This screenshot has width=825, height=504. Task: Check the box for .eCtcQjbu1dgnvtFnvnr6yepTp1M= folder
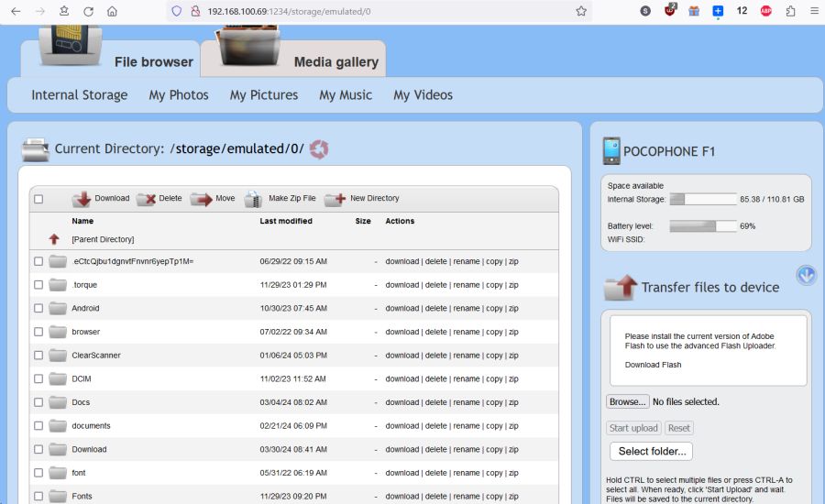coord(38,261)
